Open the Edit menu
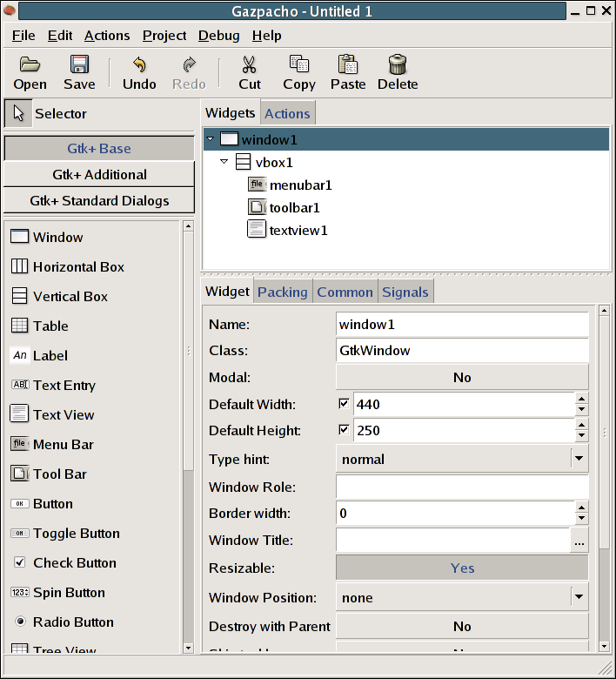616x679 pixels. pos(60,36)
